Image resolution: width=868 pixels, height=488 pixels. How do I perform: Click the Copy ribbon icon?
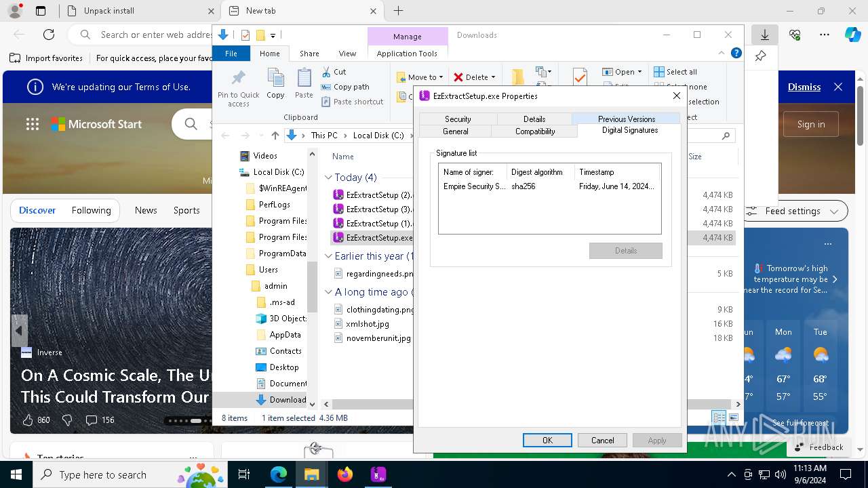[275, 84]
